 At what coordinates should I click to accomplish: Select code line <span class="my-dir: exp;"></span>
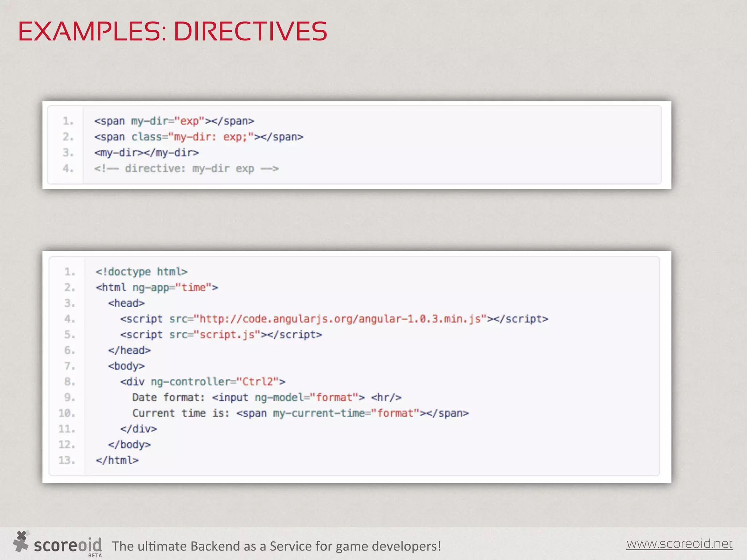tap(199, 137)
